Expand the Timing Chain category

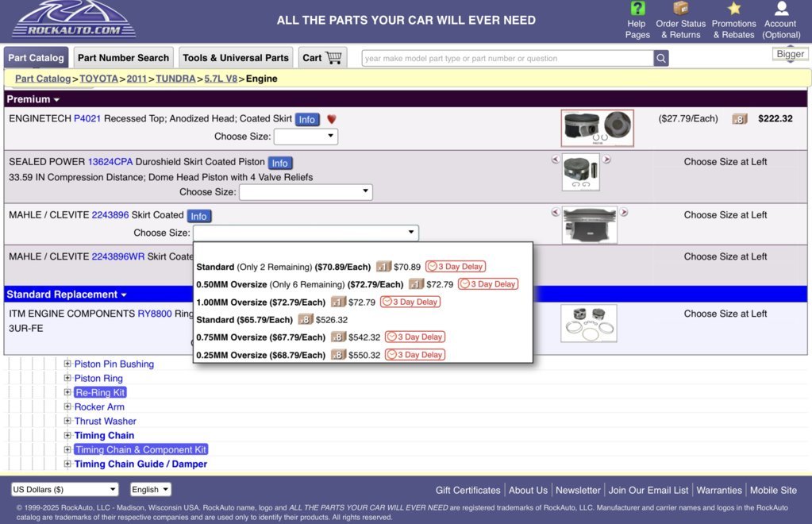point(67,435)
